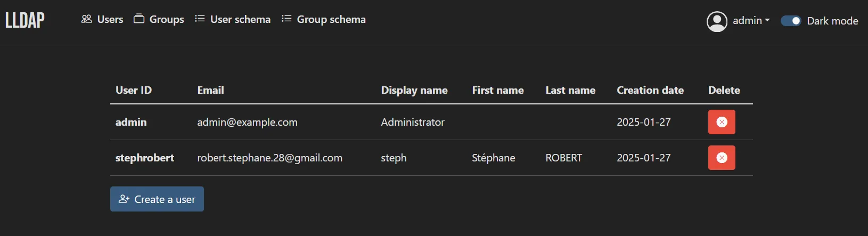This screenshot has width=868, height=236.
Task: Open the User schema page
Action: (x=240, y=19)
